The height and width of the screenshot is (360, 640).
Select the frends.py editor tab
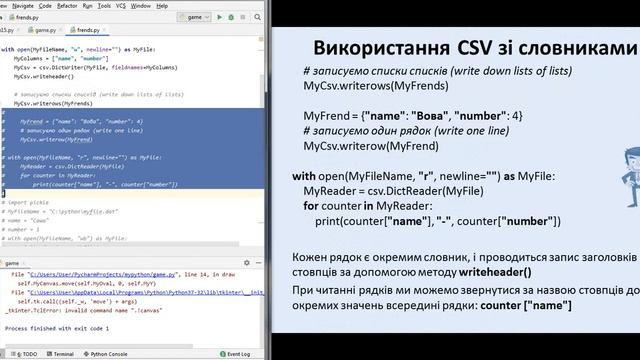(88, 30)
